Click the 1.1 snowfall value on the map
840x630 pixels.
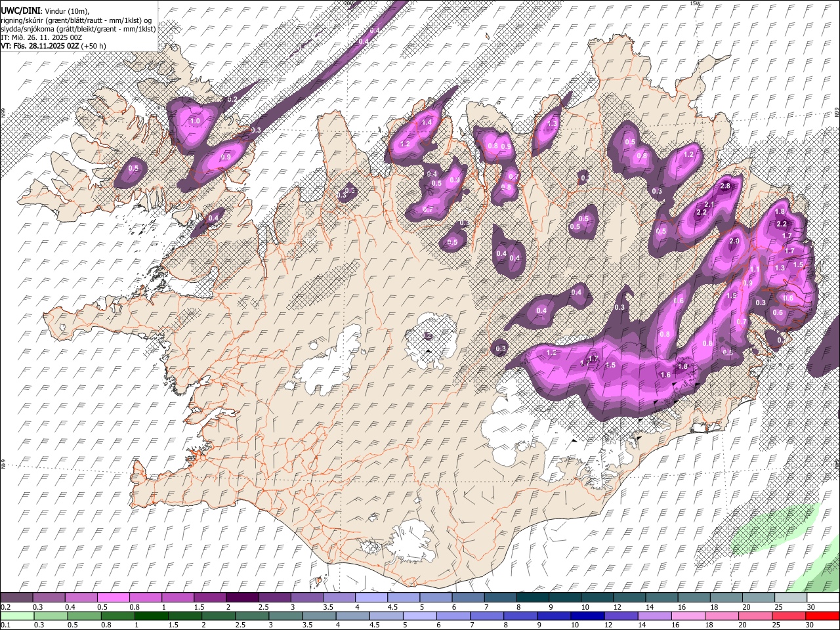[755, 269]
